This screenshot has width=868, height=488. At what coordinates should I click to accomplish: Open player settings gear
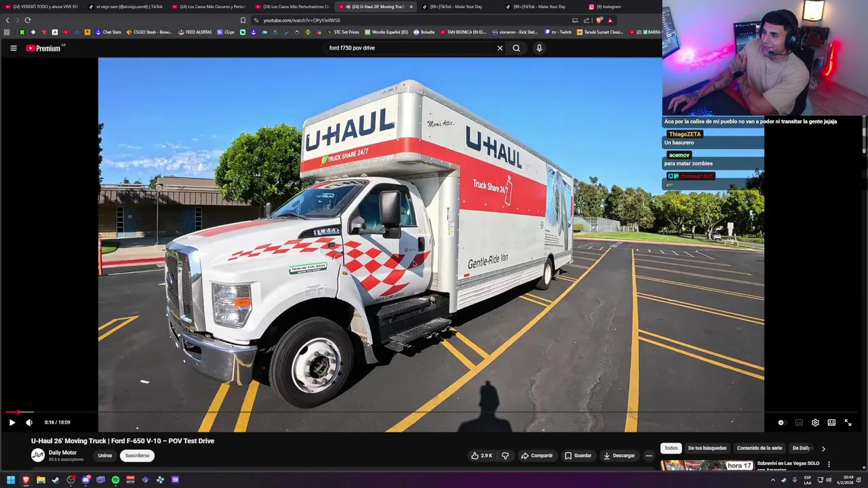815,422
